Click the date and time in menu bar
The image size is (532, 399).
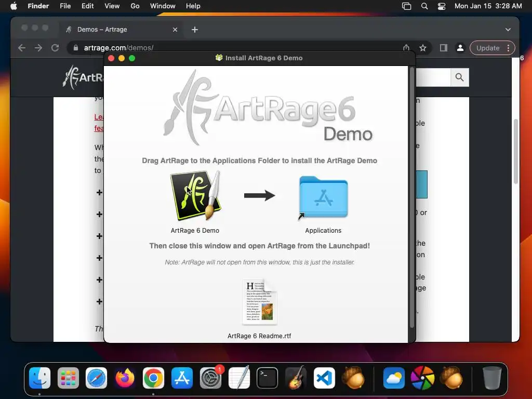[x=488, y=6]
